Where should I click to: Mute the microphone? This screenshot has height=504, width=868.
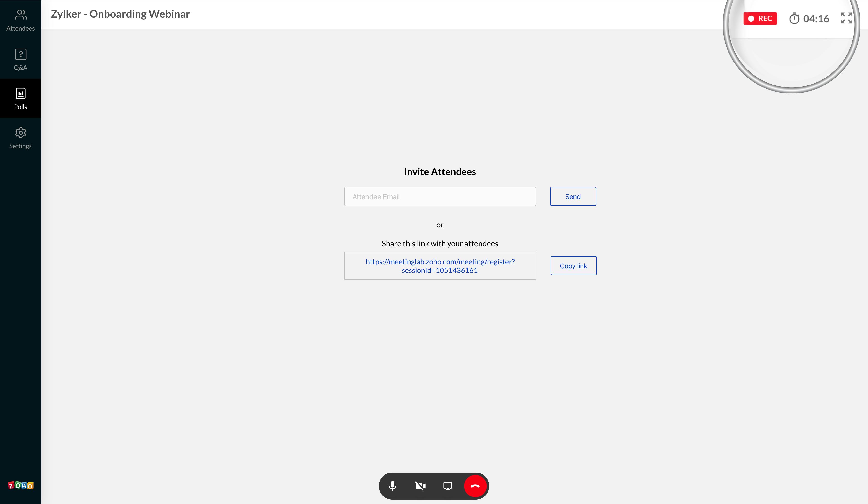pyautogui.click(x=392, y=486)
